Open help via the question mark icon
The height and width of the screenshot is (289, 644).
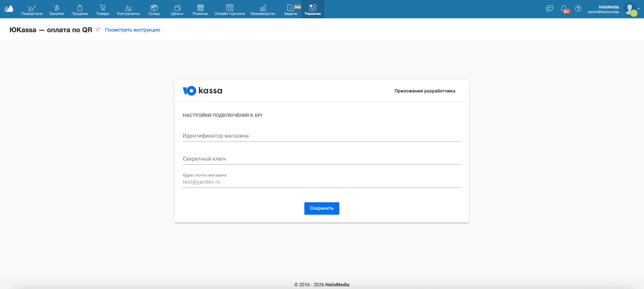pos(578,9)
